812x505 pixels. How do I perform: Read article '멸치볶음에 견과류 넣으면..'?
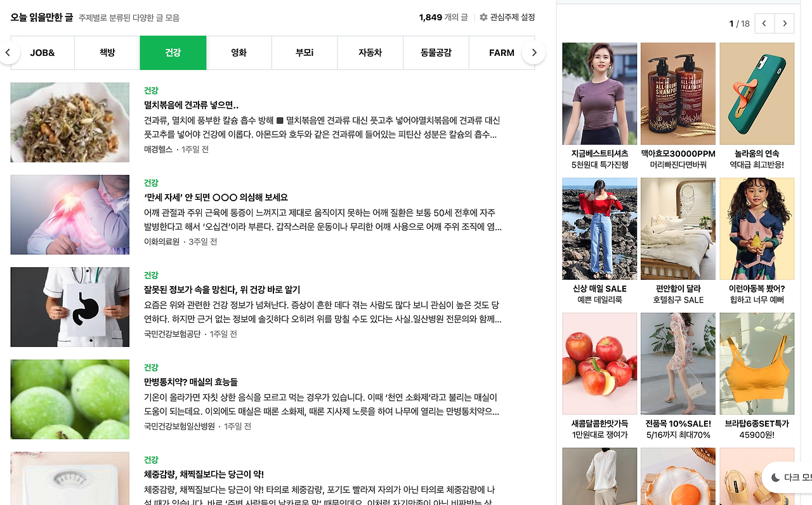click(191, 105)
